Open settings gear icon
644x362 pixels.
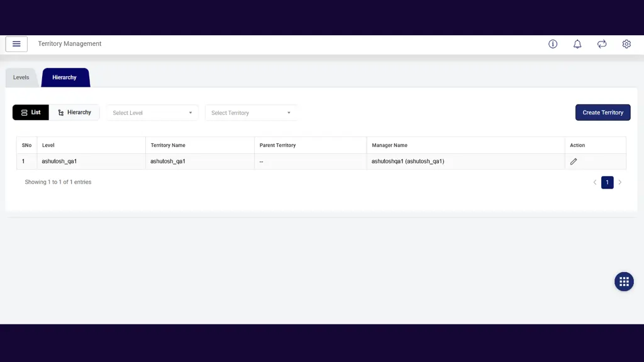(x=626, y=44)
